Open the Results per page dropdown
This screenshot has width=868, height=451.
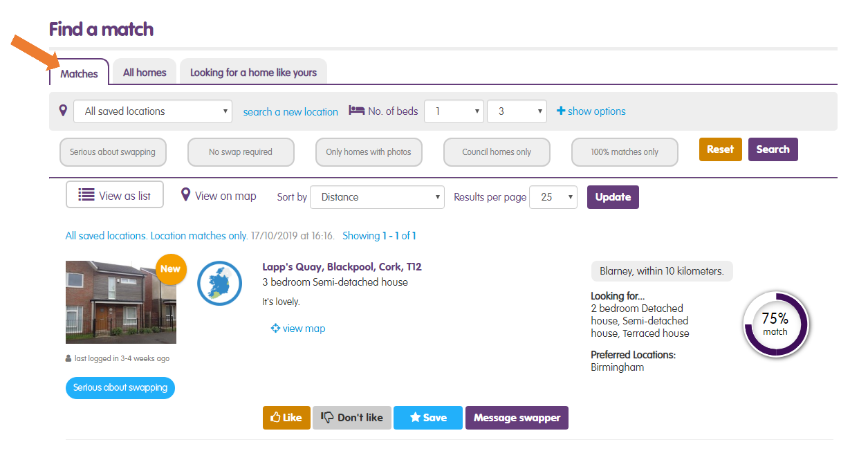click(553, 197)
